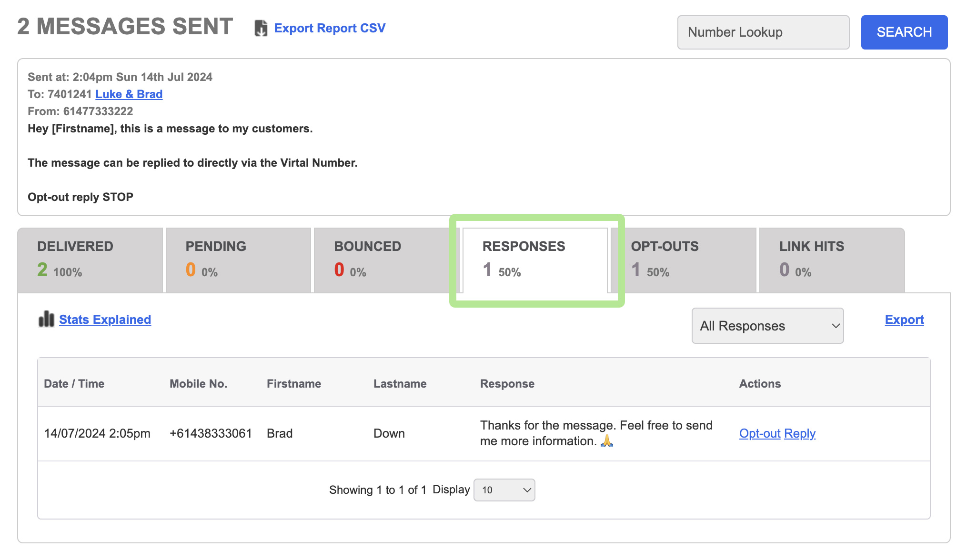The width and height of the screenshot is (967, 560).
Task: Switch to the DELIVERED tab
Action: tap(91, 260)
